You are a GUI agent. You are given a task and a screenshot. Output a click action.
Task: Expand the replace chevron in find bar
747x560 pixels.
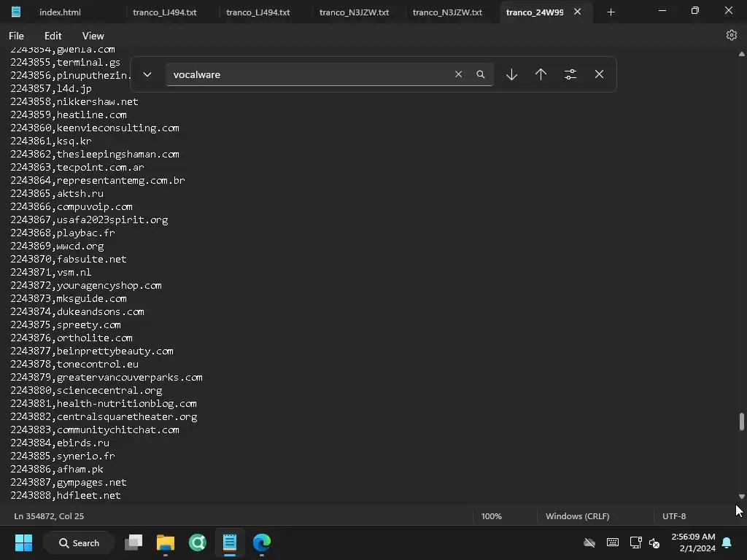[147, 74]
